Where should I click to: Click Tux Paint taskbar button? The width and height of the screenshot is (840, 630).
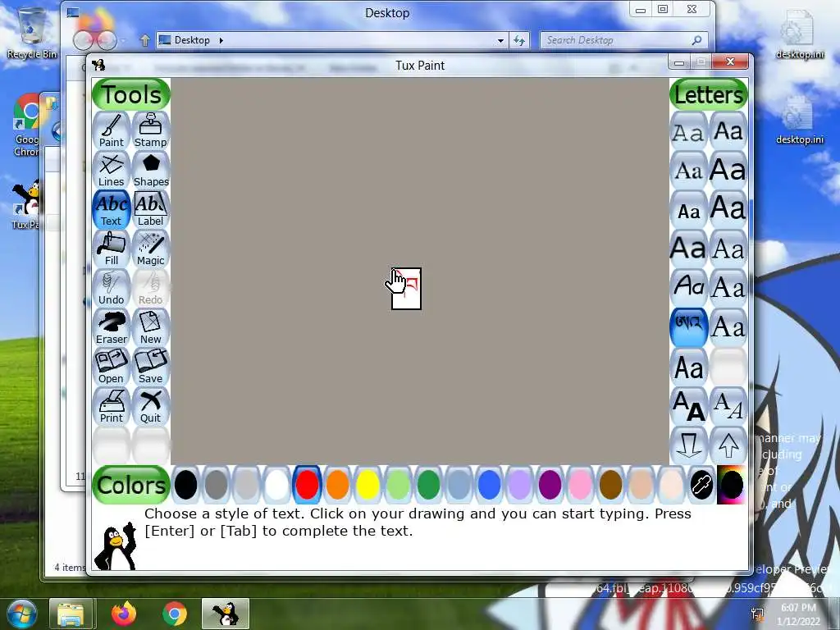[226, 614]
